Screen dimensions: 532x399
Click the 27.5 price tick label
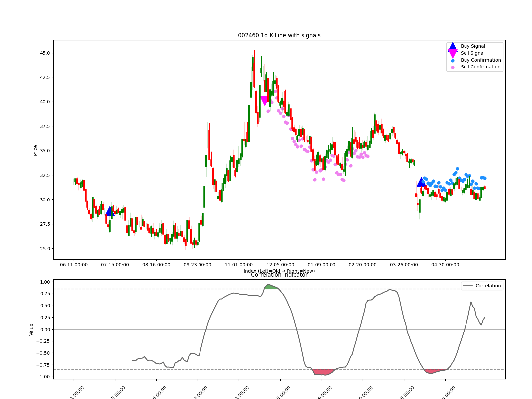point(44,224)
